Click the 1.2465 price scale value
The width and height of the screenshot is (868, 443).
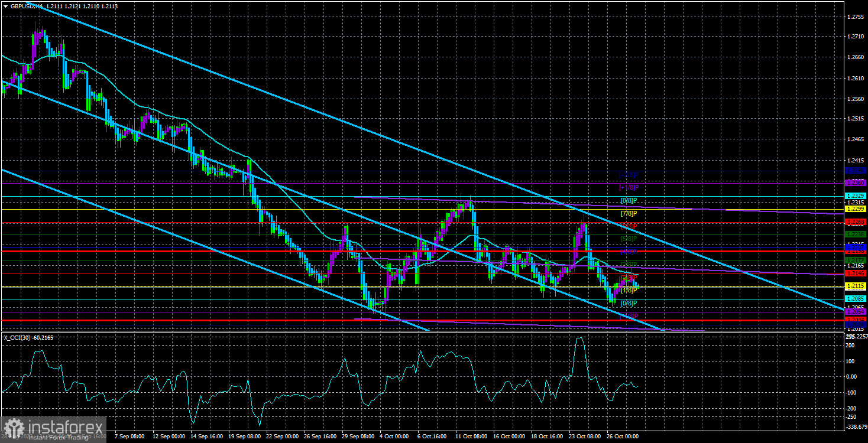click(x=856, y=139)
